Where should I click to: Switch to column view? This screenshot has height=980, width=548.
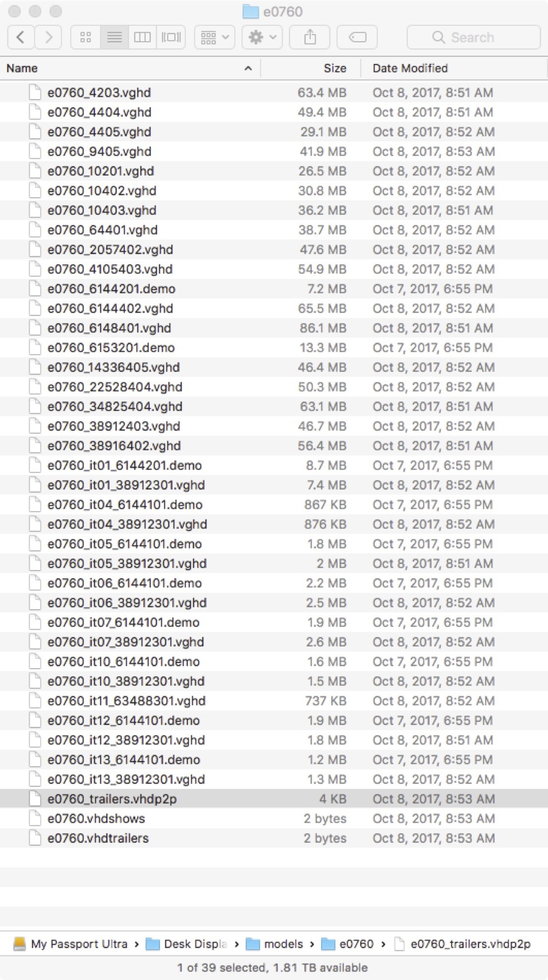[x=143, y=37]
